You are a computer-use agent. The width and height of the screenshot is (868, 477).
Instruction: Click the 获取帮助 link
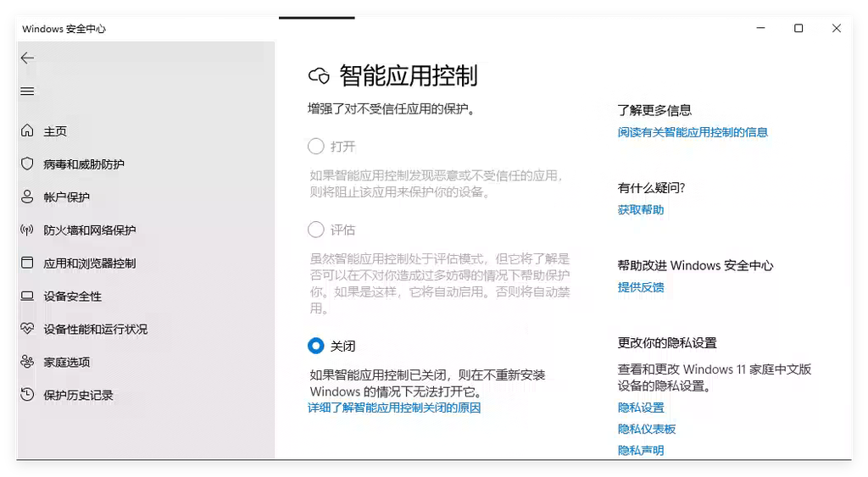(641, 210)
